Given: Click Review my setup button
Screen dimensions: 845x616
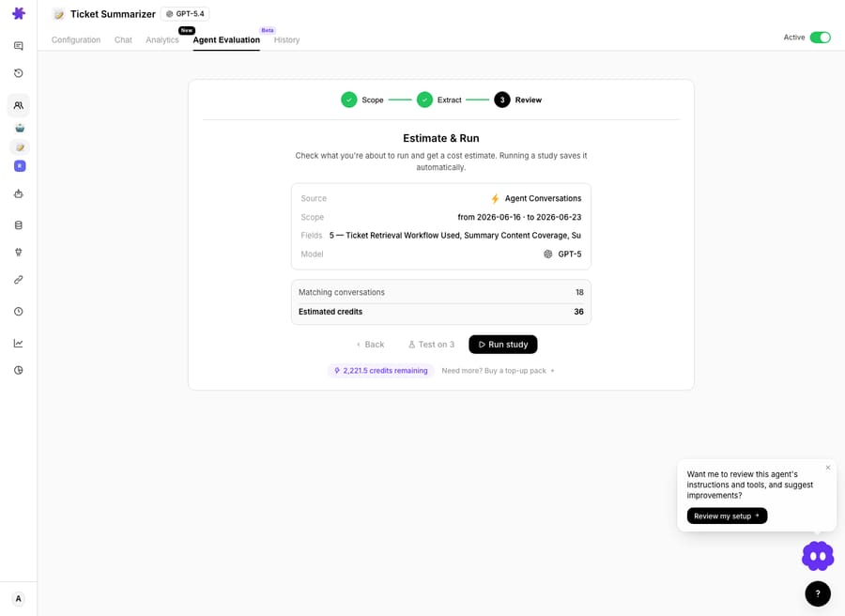Looking at the screenshot, I should pos(727,516).
